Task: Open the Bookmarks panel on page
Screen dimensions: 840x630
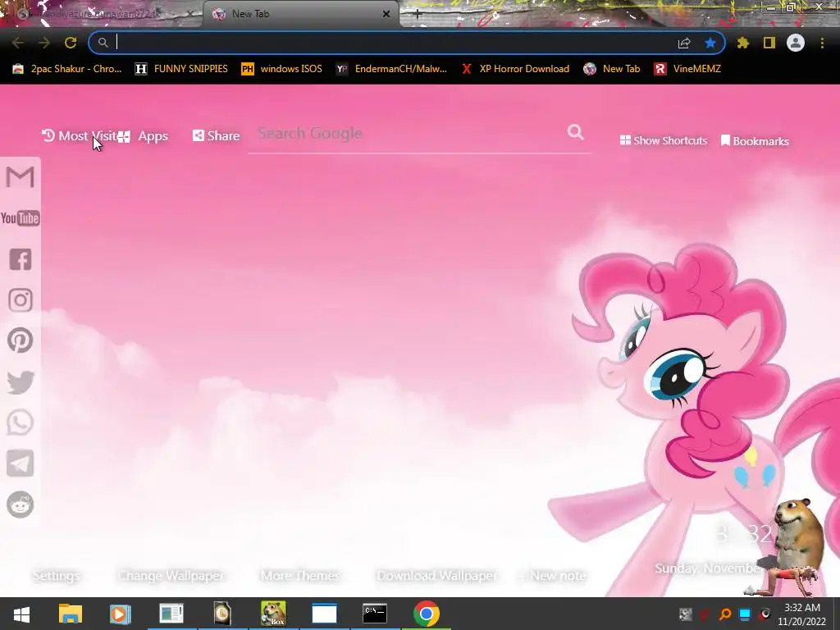Action: pyautogui.click(x=755, y=141)
